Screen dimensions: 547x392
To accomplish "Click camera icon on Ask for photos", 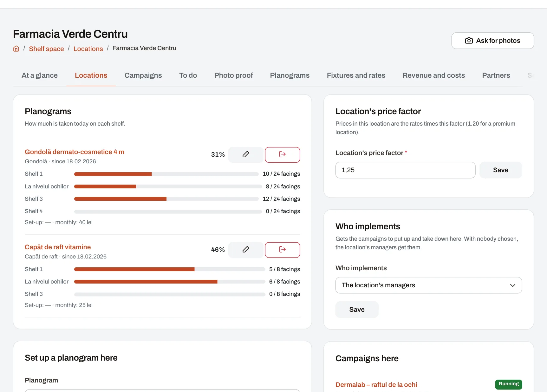I will point(469,41).
